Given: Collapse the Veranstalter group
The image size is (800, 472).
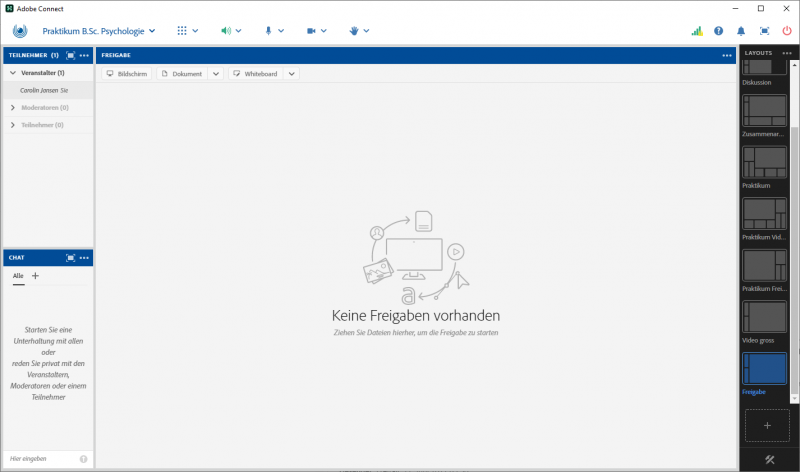Looking at the screenshot, I should tap(13, 73).
